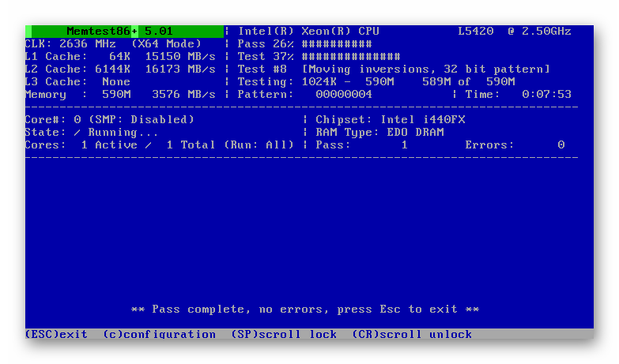Click RAM Type: EDO DRAM
This screenshot has width=619, height=364.
click(x=379, y=132)
